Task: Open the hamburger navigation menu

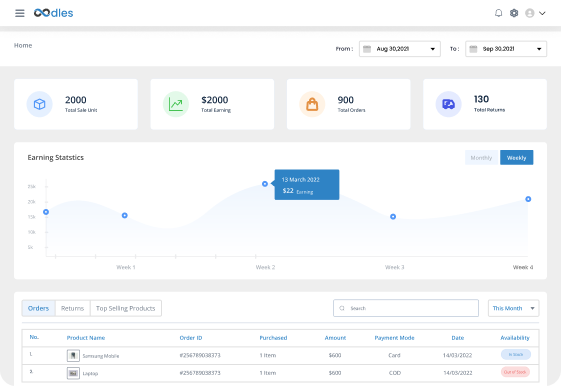Action: tap(20, 13)
